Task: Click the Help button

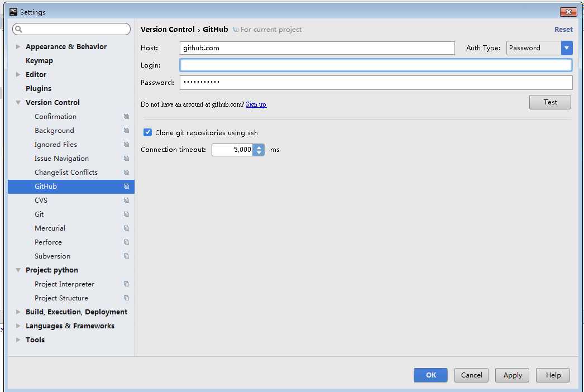Action: tap(553, 375)
